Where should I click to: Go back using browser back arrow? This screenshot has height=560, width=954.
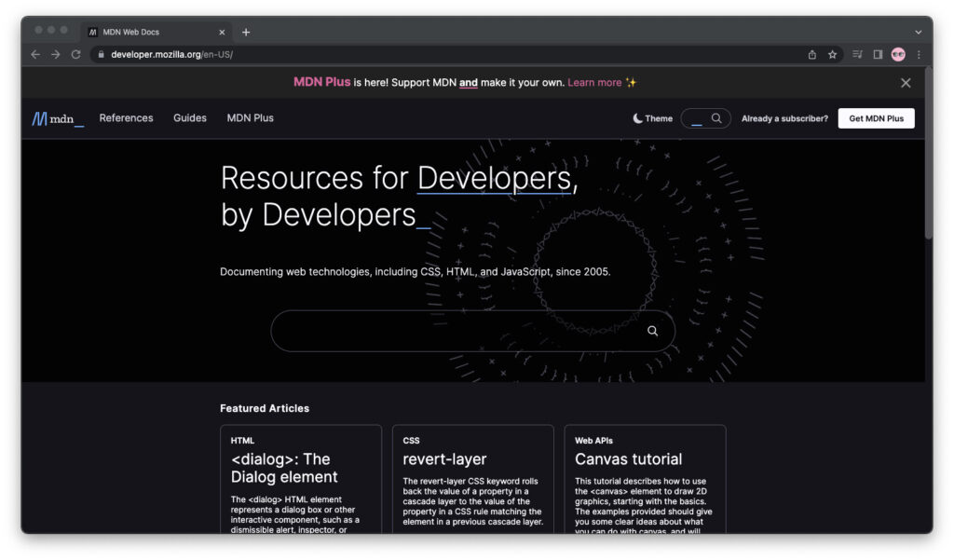[35, 55]
